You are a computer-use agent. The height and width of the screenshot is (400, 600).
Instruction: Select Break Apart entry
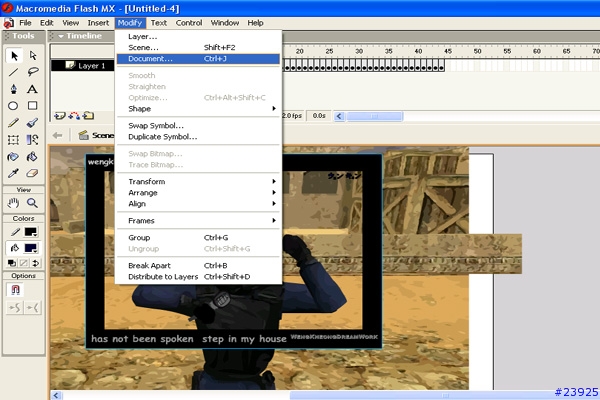198,265
